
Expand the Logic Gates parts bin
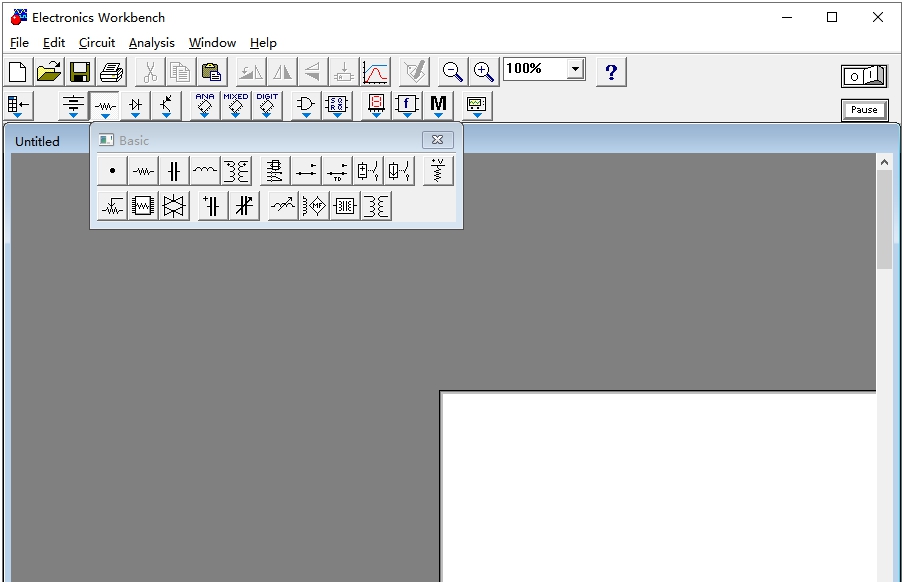[x=305, y=106]
